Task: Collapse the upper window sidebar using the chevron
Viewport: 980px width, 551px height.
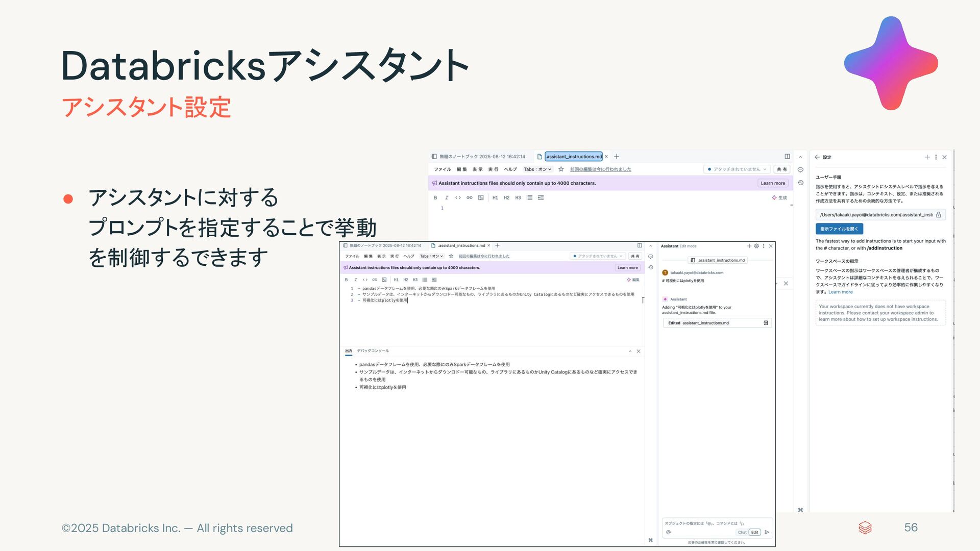Action: coord(800,157)
